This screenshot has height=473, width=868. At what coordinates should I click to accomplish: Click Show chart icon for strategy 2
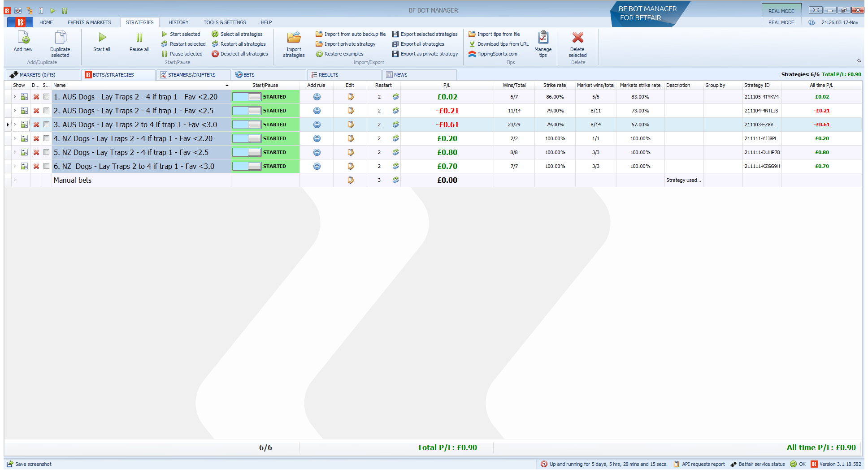[x=24, y=111]
